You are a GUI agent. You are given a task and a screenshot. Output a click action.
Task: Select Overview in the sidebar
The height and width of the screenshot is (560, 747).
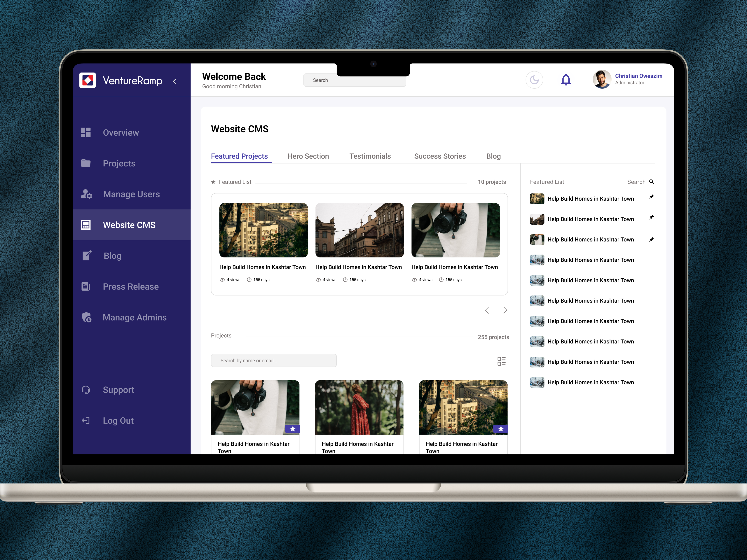tap(132, 133)
